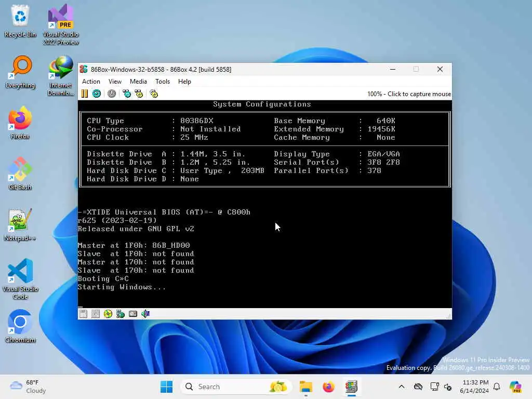Open the clock showing 11:32 PM
This screenshot has width=532, height=399.
coord(475,387)
